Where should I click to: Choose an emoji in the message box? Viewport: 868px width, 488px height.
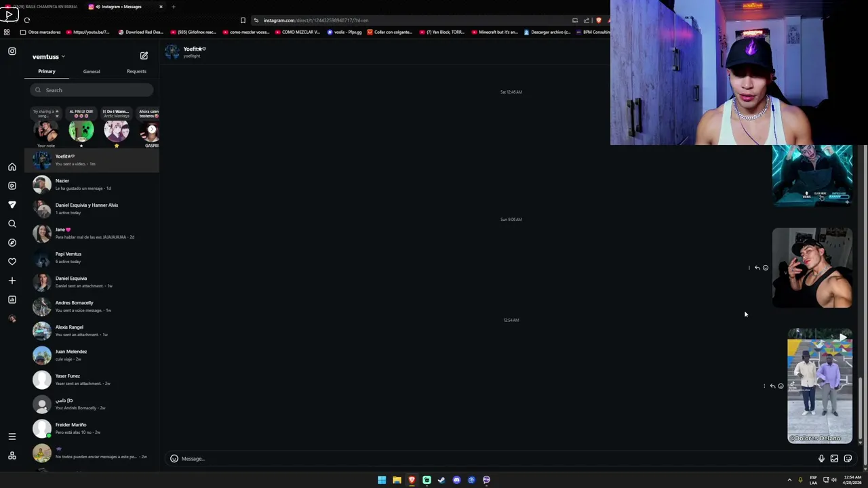click(x=174, y=459)
